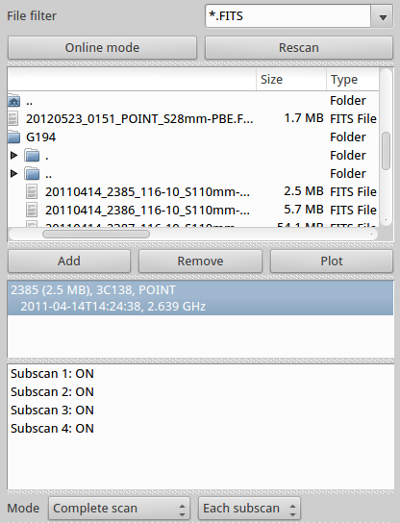Click the 20110414_2385 FITS file icon
The image size is (400, 523).
point(32,192)
